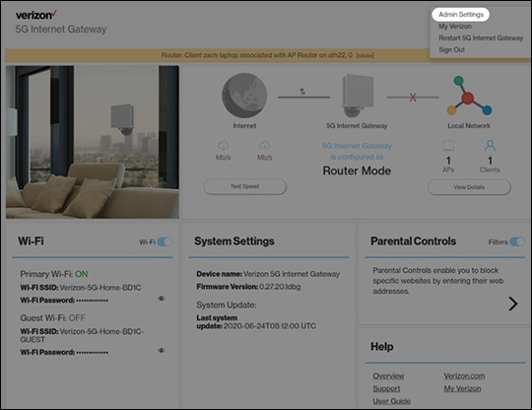Reveal the primary Wi-Fi password
The width and height of the screenshot is (532, 410).
click(x=162, y=299)
